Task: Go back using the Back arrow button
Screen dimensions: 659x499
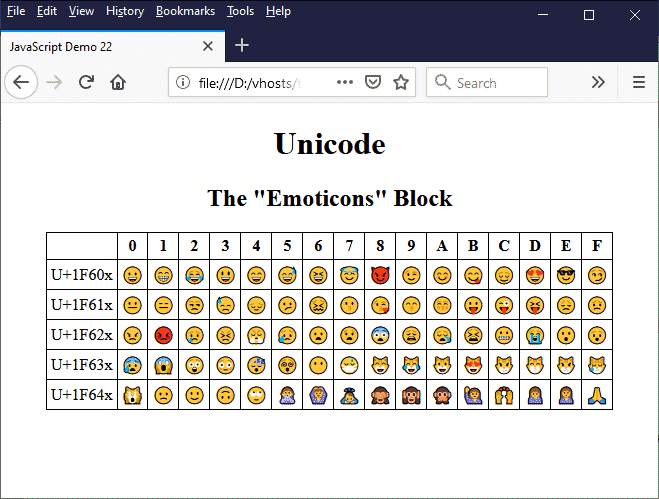Action: 21,82
